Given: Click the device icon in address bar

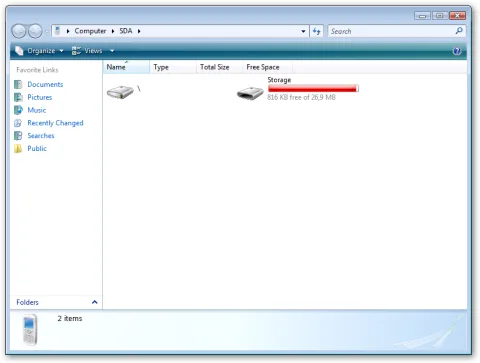Looking at the screenshot, I should pyautogui.click(x=57, y=31).
